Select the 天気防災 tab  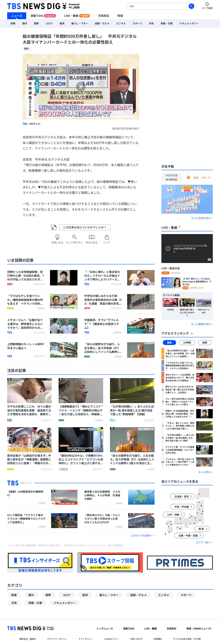103,16
